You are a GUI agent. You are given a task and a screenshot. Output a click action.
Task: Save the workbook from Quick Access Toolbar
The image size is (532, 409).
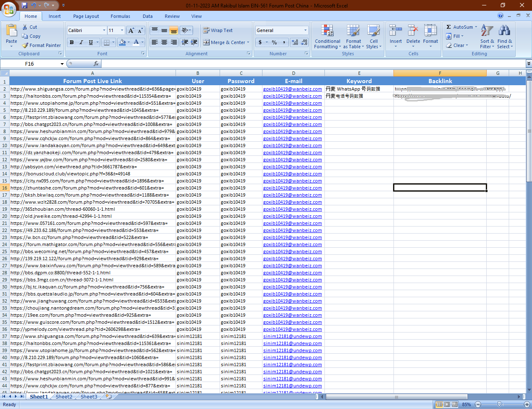pos(24,5)
